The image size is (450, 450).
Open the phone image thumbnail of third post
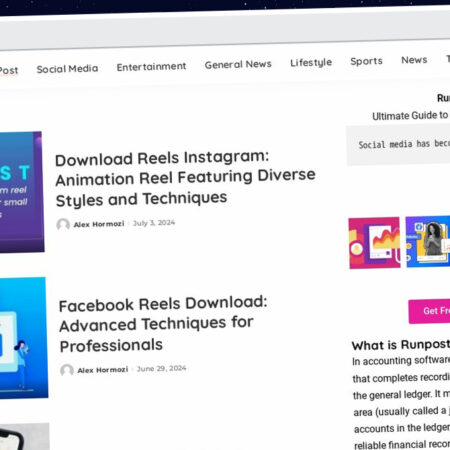tap(25, 436)
